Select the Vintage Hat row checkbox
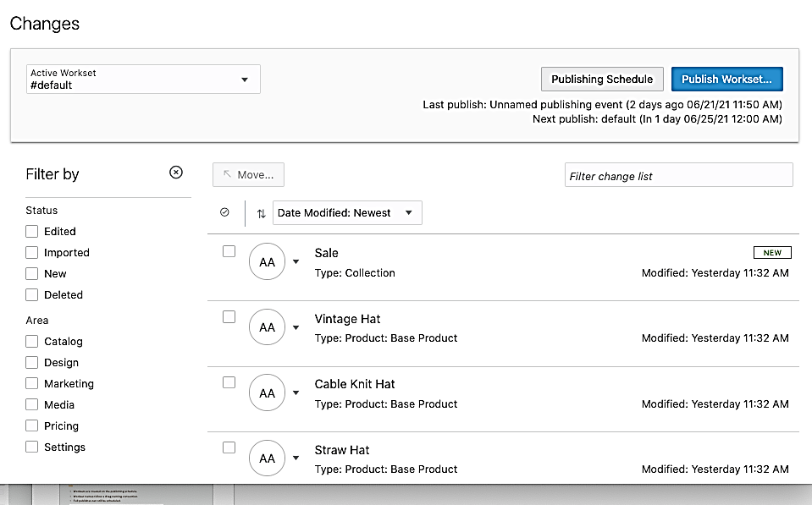 [229, 317]
